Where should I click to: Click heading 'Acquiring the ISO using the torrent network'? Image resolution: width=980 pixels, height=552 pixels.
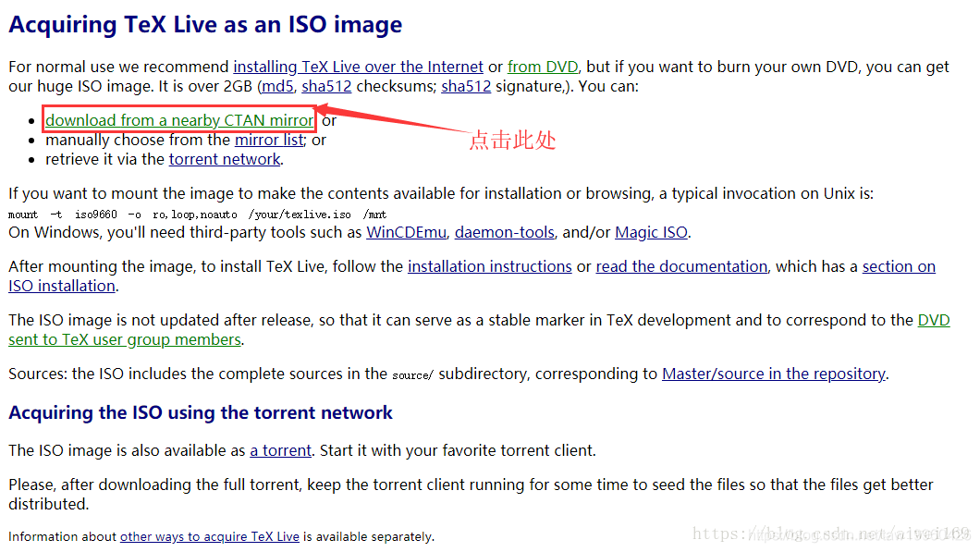click(200, 412)
